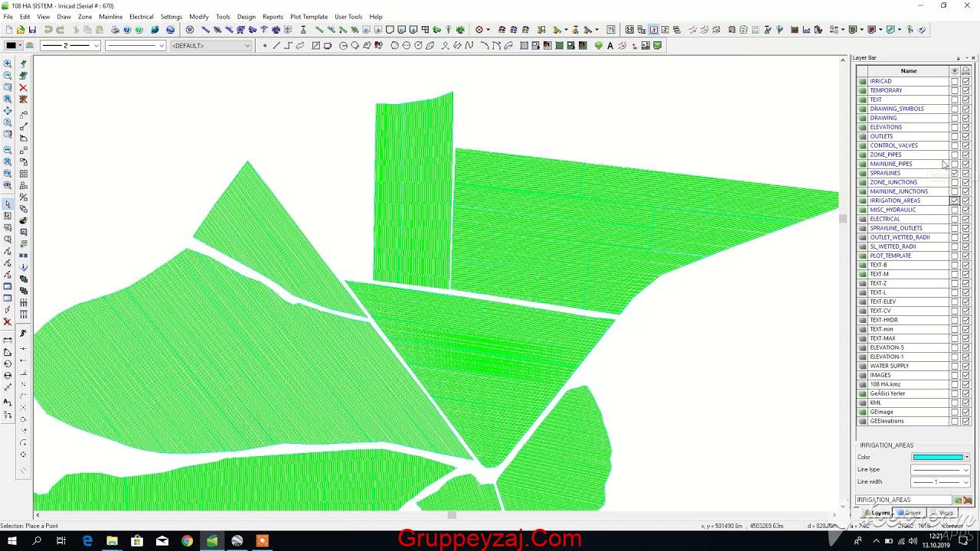Open the line width dropdown showing 2
Viewport: 980px width, 551px height.
point(96,46)
